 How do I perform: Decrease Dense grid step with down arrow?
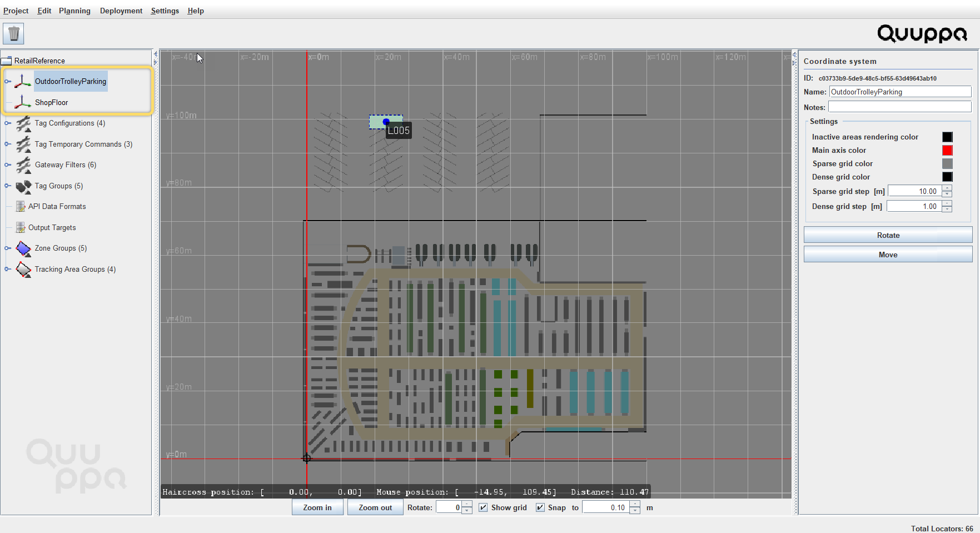(947, 209)
